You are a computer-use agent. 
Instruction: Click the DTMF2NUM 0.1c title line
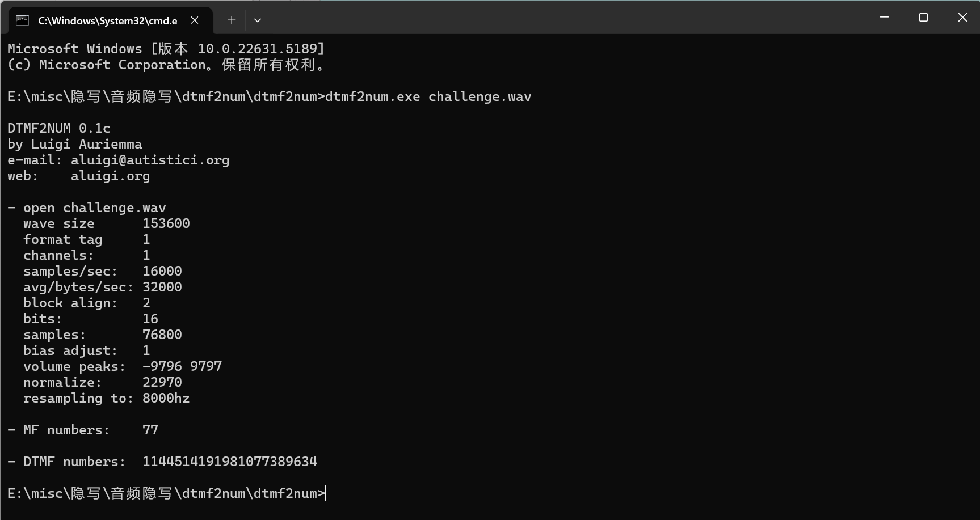click(x=59, y=128)
